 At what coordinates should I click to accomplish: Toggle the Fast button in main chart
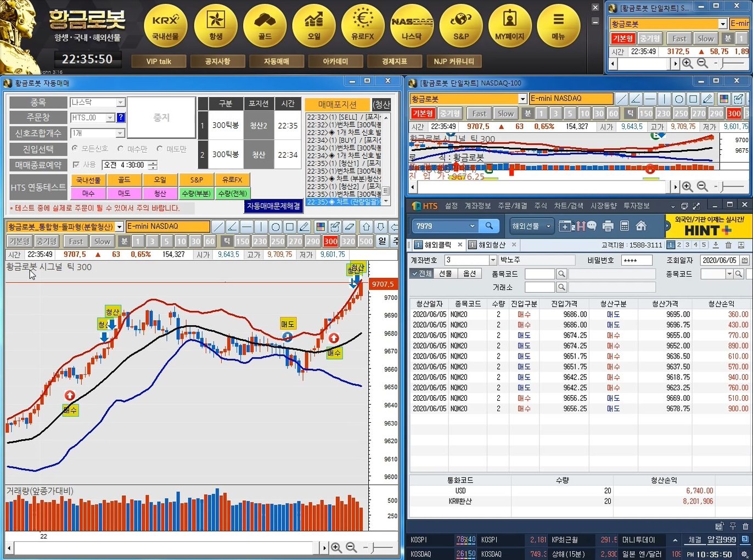pos(76,242)
